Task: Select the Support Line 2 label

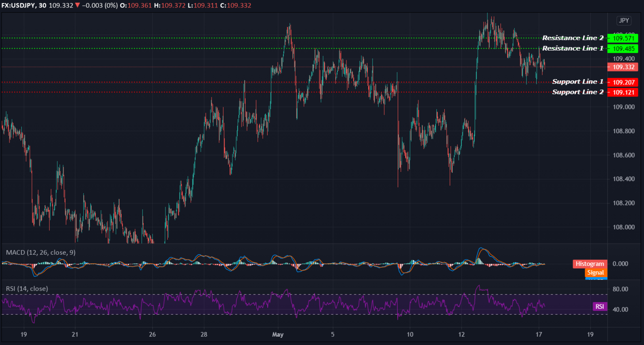Action: tap(578, 92)
